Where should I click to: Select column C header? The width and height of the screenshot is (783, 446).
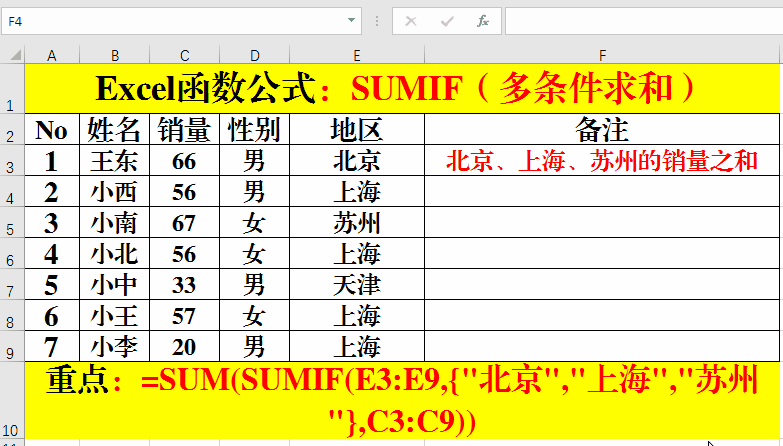click(x=184, y=55)
